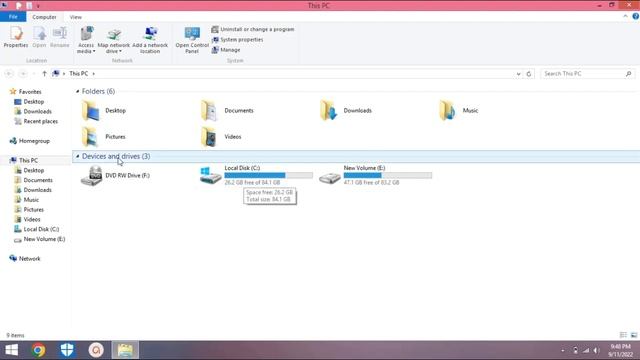Click the New Volume (E:) usage bar

coord(388,175)
